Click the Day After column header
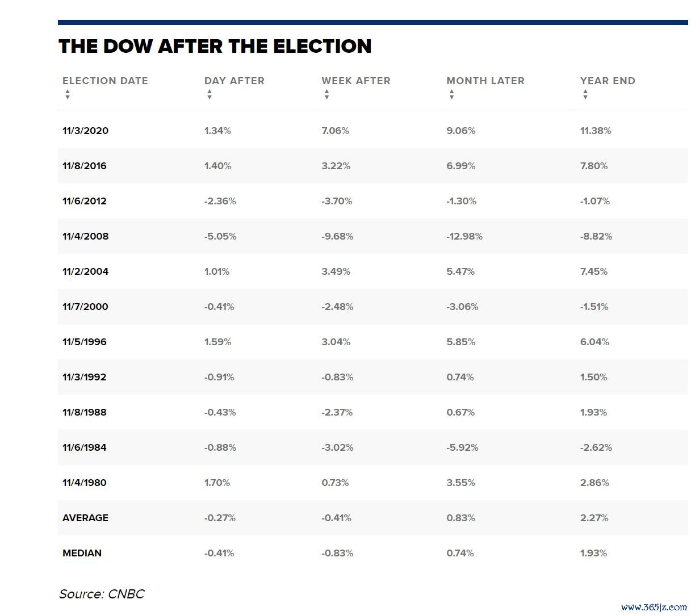Image resolution: width=691 pixels, height=616 pixels. [234, 81]
